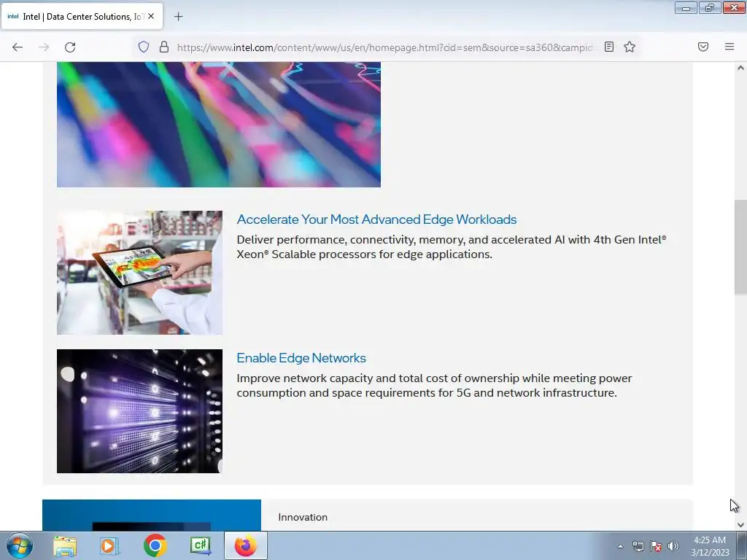Show site security padlock info
The image size is (747, 560).
coord(164,47)
